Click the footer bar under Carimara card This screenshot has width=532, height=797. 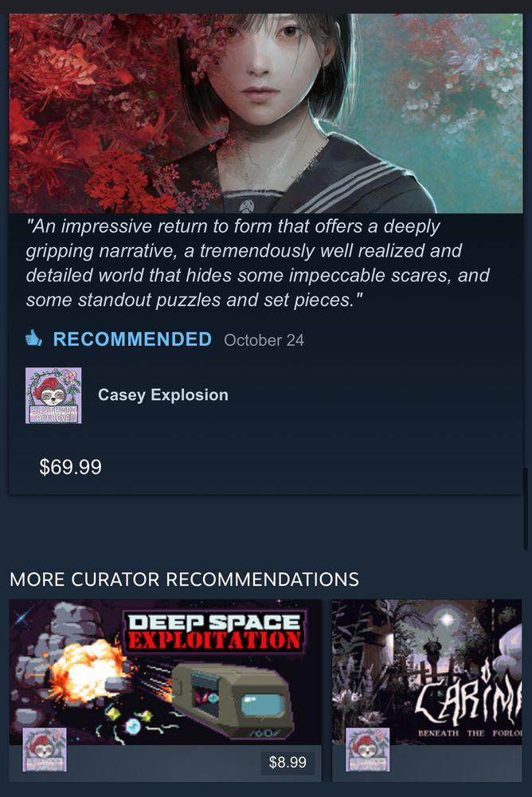tap(427, 764)
